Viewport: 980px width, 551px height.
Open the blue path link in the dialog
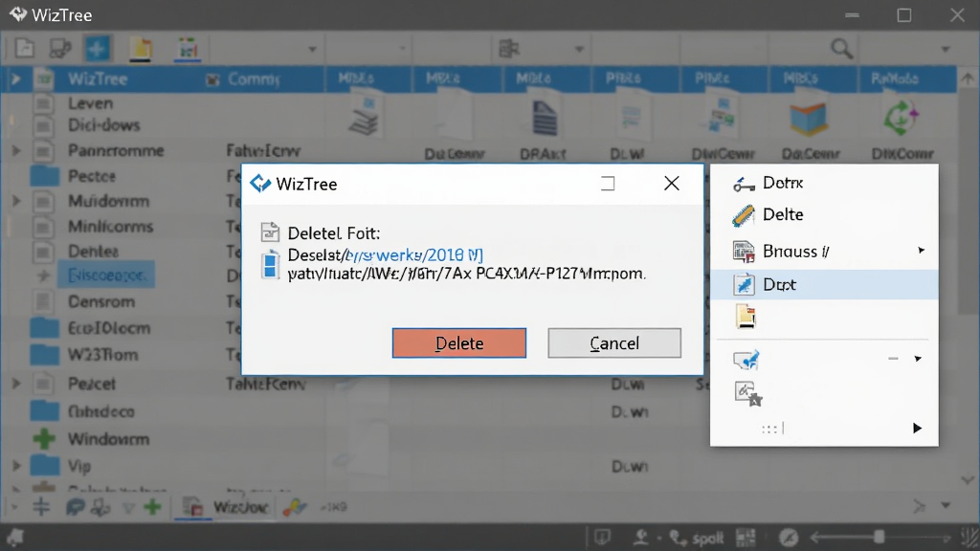413,254
